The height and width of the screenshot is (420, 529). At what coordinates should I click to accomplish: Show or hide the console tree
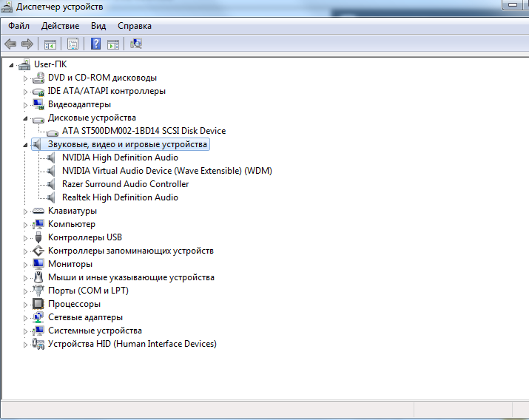click(x=50, y=44)
